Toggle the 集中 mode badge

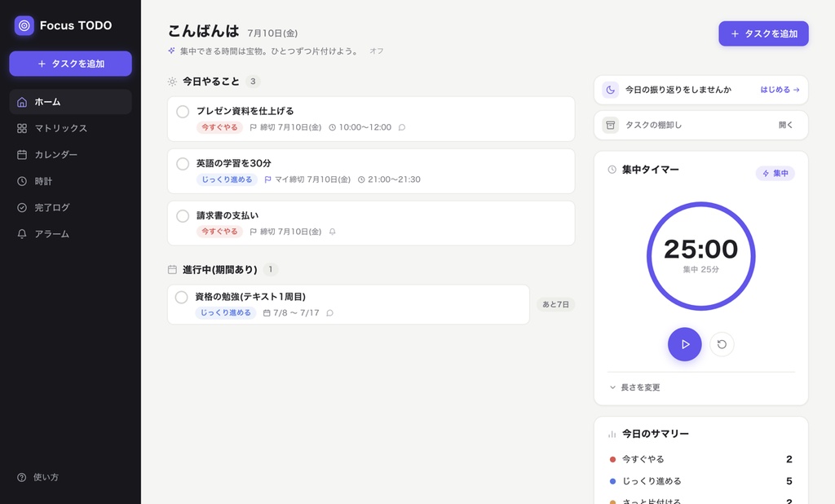pos(775,173)
